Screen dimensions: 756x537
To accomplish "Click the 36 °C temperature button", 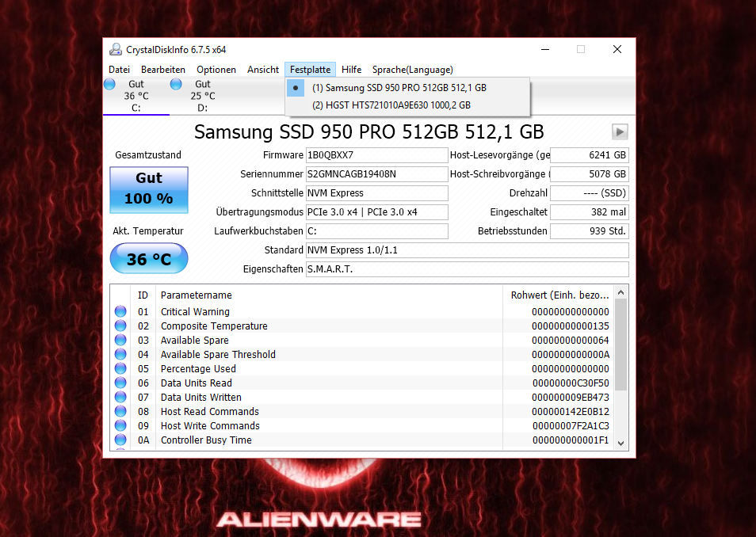I will [149, 259].
